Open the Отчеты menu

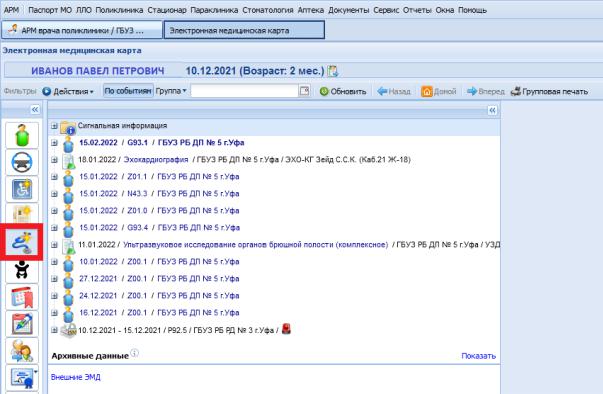click(417, 10)
